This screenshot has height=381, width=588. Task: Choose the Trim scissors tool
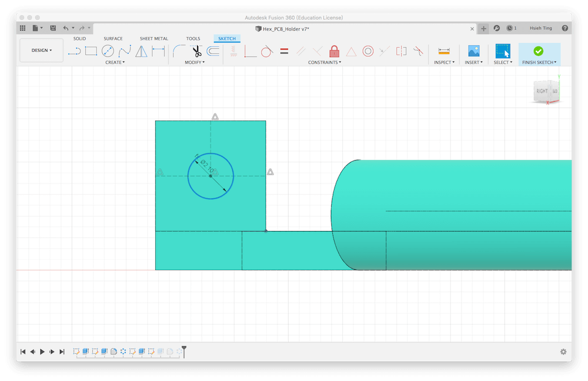point(196,51)
